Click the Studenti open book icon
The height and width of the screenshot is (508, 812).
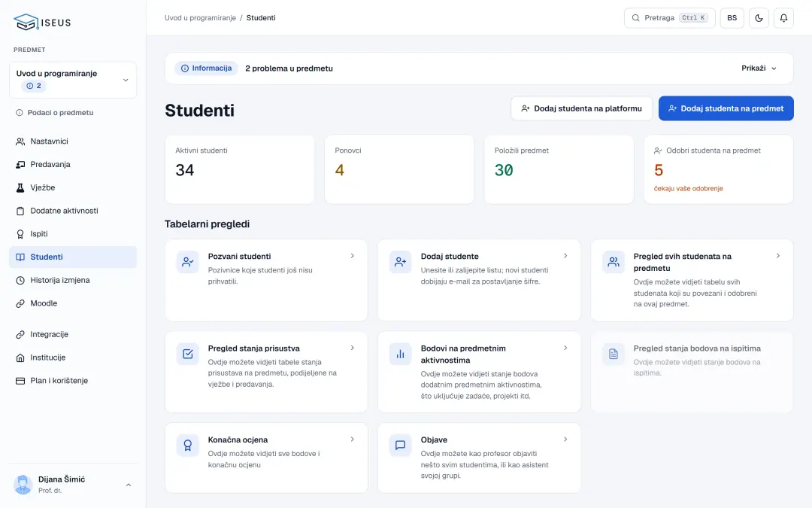coord(20,257)
